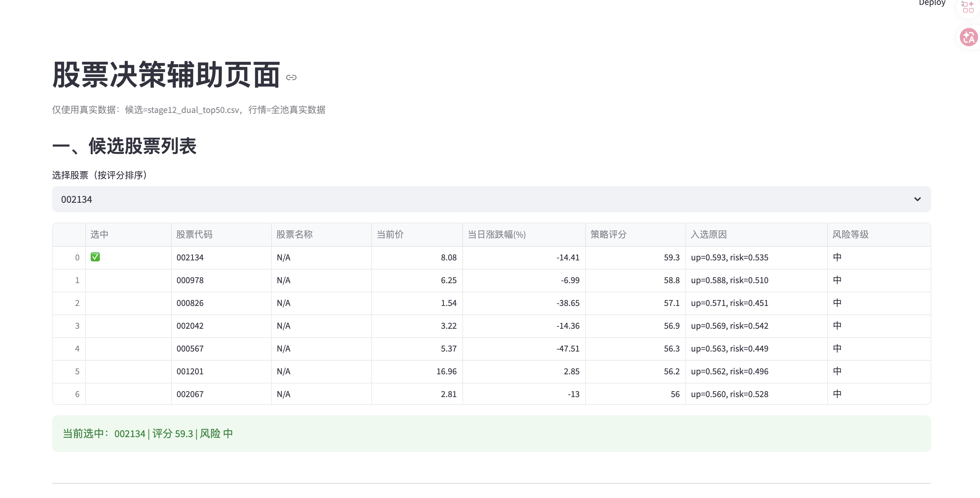Select stock code cell 002042
980x498 pixels.
click(x=190, y=326)
